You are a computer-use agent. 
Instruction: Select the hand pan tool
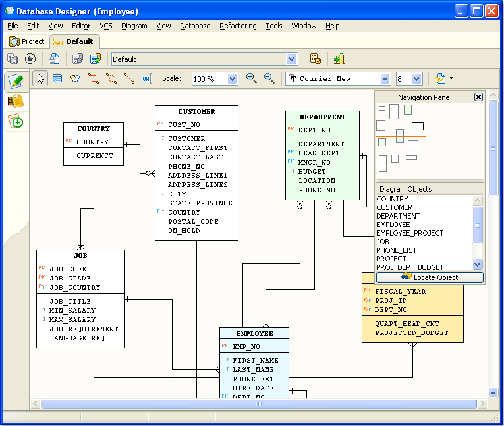[x=75, y=79]
